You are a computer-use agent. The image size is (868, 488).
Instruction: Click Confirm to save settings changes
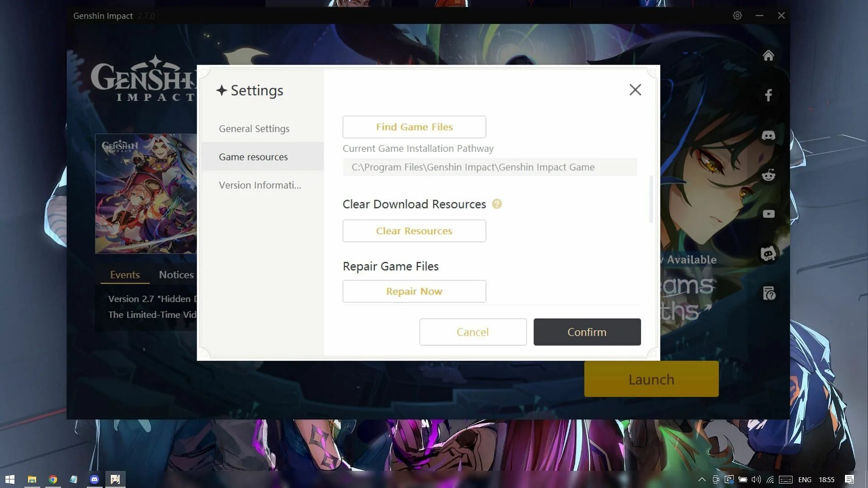pyautogui.click(x=587, y=332)
